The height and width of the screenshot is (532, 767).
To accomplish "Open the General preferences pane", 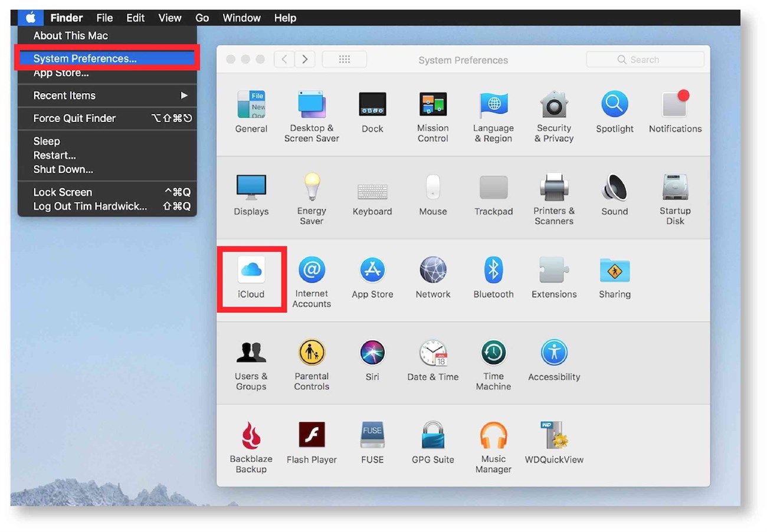I will point(251,113).
